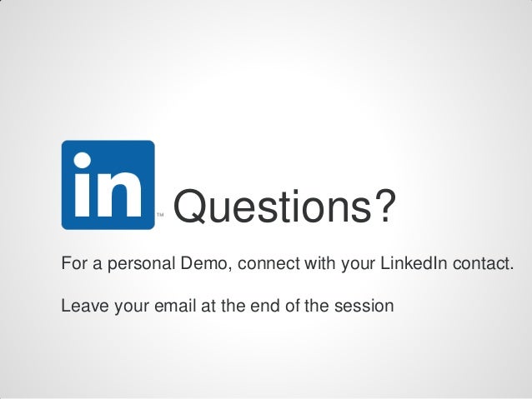The width and height of the screenshot is (532, 399).
Task: Click the white letter n in the logo
Action: (118, 194)
